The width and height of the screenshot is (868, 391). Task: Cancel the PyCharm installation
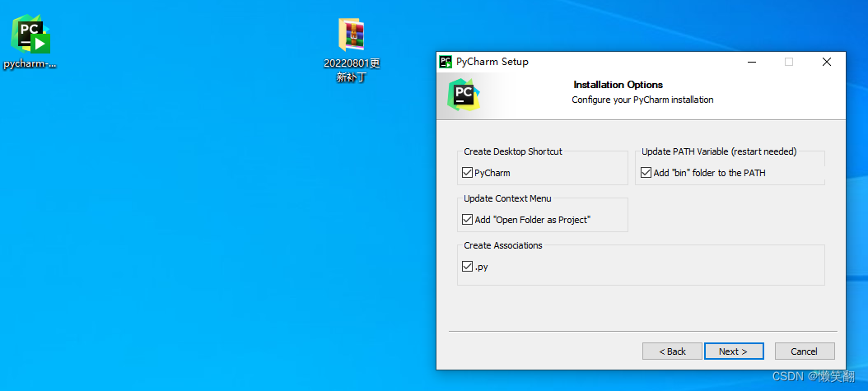(x=805, y=351)
